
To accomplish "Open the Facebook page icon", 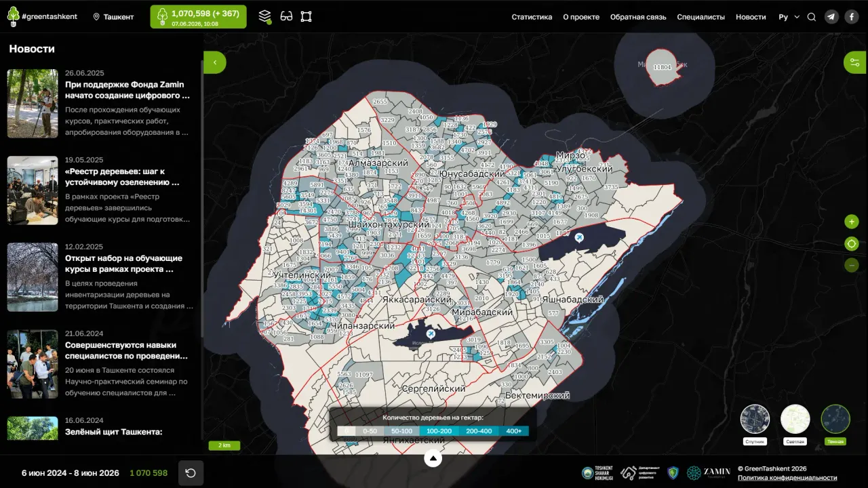I will 852,17.
